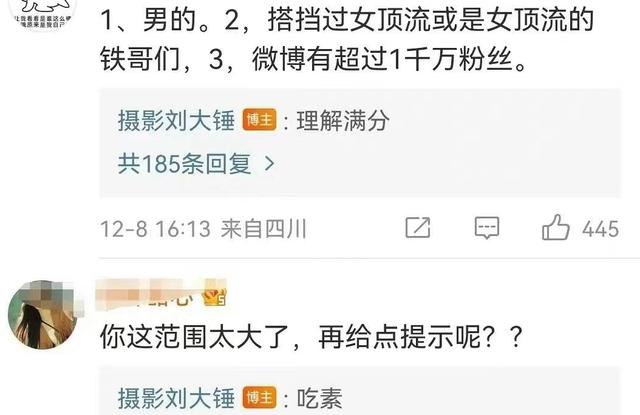The image size is (640, 415).
Task: Open the reply speech-bubble icon
Action: [487, 228]
